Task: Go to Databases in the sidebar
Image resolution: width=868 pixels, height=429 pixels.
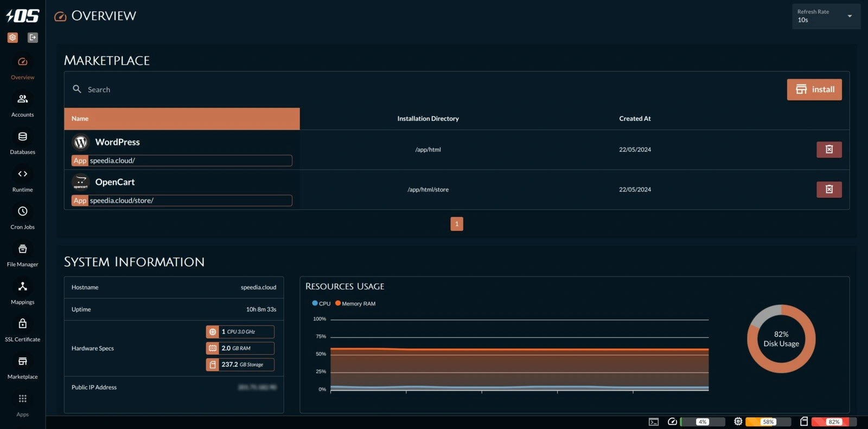Action: (22, 142)
